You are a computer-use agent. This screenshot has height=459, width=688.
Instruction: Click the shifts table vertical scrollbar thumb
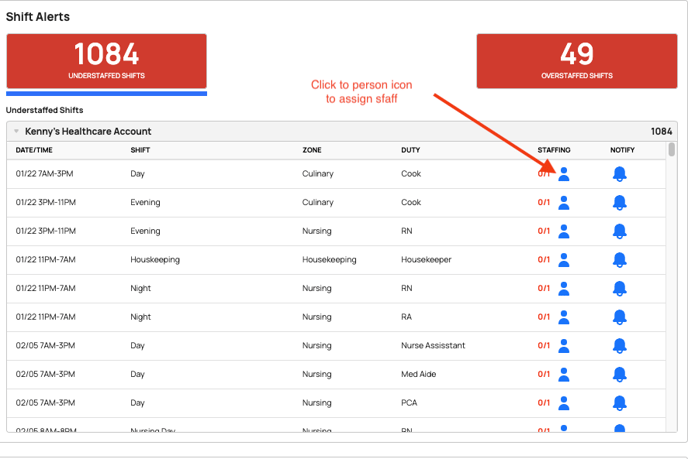[671, 150]
